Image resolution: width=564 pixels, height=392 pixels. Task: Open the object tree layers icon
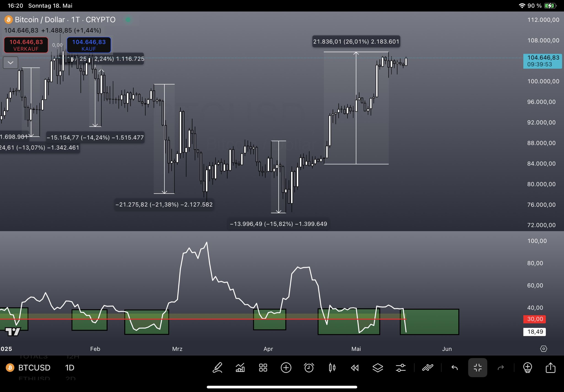click(x=378, y=367)
